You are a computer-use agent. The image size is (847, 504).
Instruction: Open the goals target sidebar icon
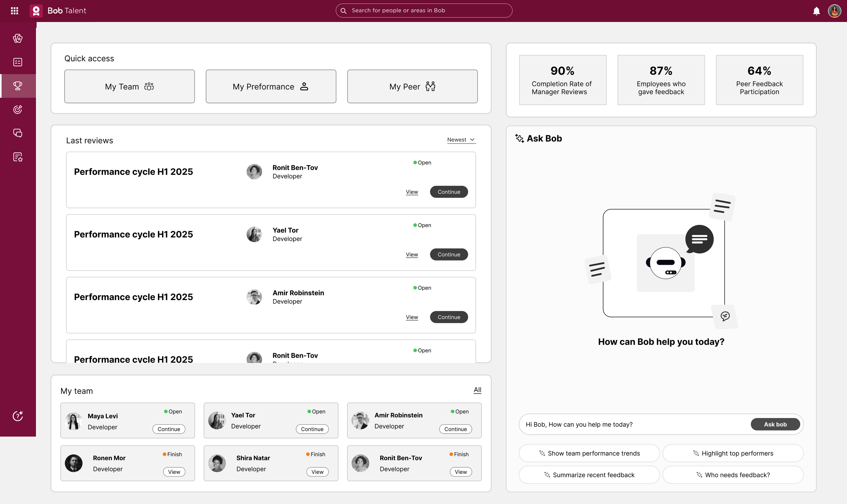coord(18,109)
